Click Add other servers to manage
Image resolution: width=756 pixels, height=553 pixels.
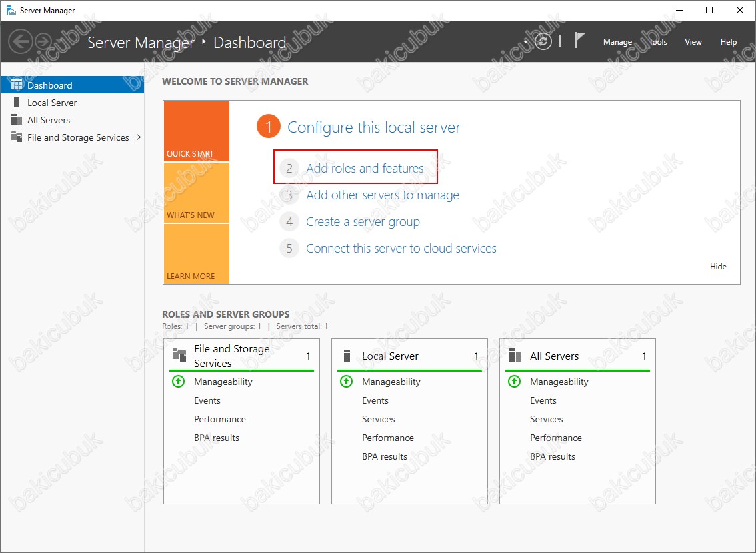[383, 195]
